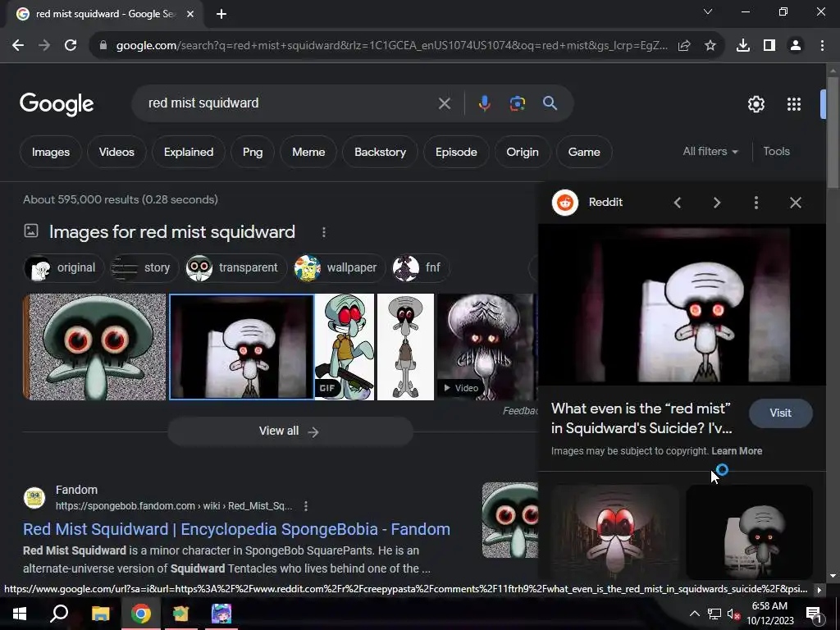The width and height of the screenshot is (840, 630).
Task: Open the volume control in tray
Action: click(733, 614)
